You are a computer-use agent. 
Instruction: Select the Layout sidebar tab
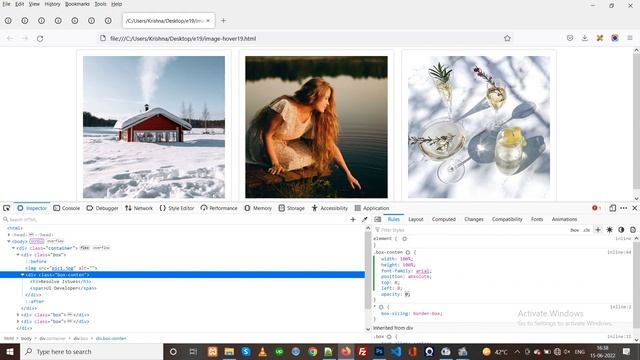[x=416, y=220]
